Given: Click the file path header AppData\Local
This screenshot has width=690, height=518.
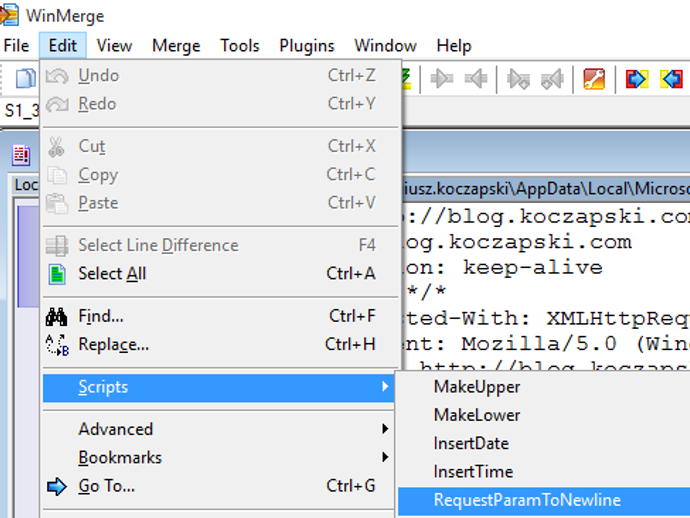Looking at the screenshot, I should click(x=546, y=189).
